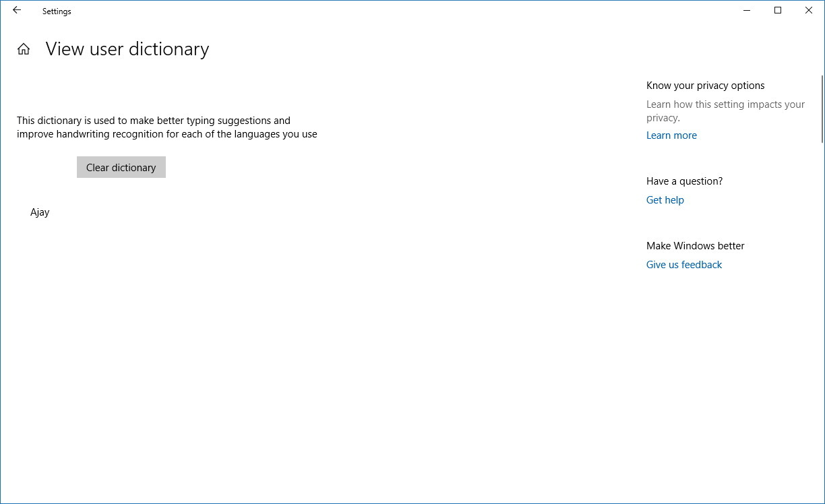Image resolution: width=825 pixels, height=504 pixels.
Task: Select the word Ajay in the dictionary
Action: click(x=40, y=212)
